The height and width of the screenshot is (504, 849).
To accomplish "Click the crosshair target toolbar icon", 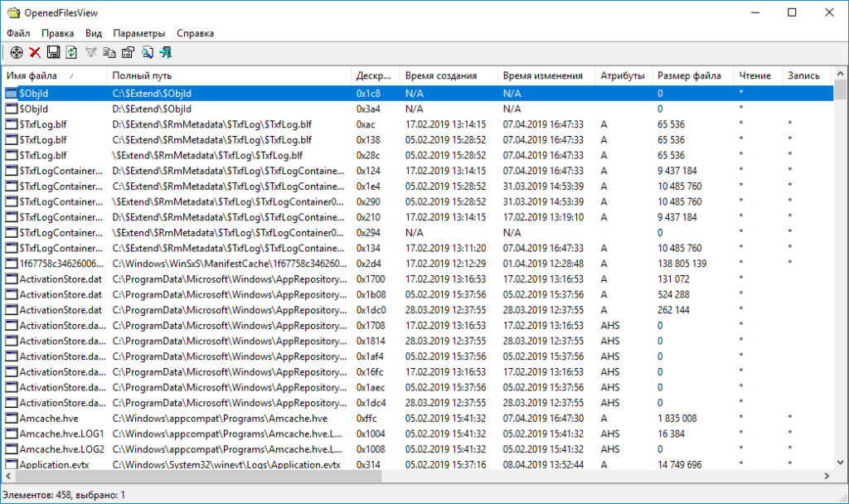I will pyautogui.click(x=17, y=53).
